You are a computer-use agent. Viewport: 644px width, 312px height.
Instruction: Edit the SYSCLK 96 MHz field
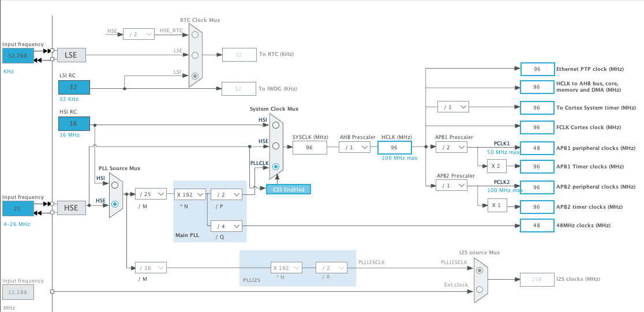pyautogui.click(x=310, y=148)
